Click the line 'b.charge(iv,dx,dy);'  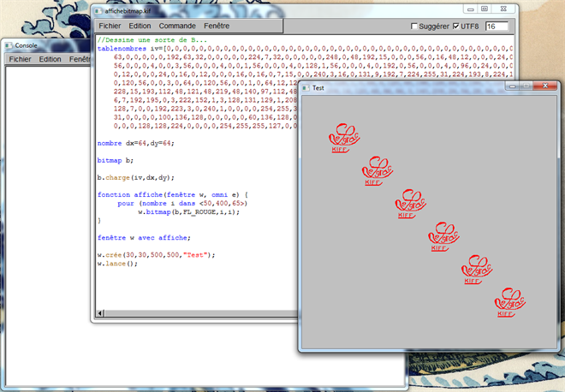click(x=136, y=178)
